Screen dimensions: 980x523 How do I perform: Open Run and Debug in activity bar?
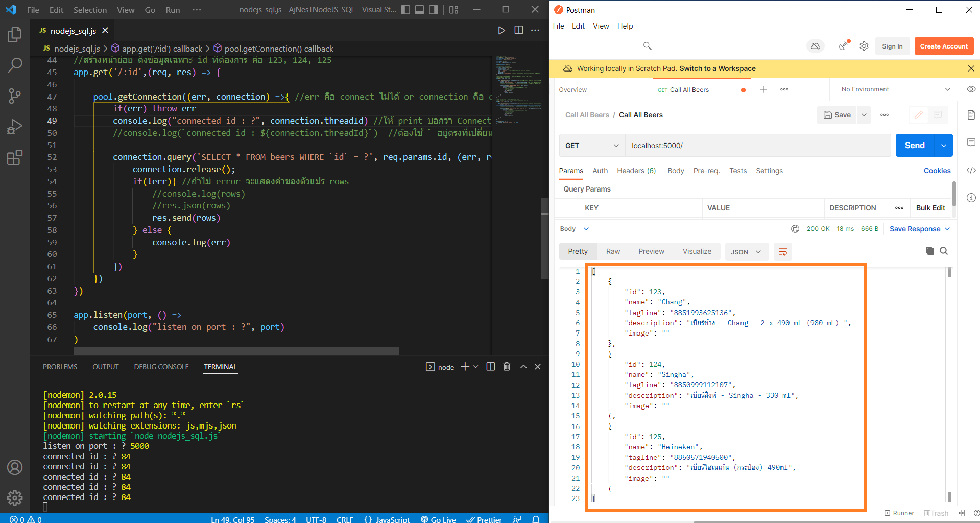point(15,127)
